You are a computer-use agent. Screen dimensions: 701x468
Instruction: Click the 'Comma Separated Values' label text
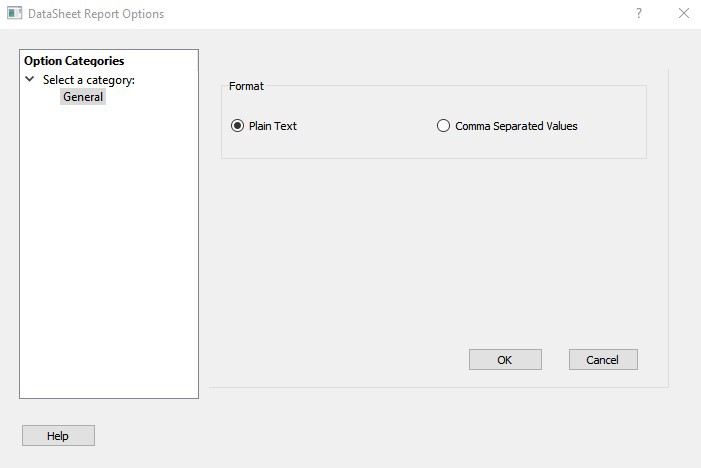click(516, 126)
